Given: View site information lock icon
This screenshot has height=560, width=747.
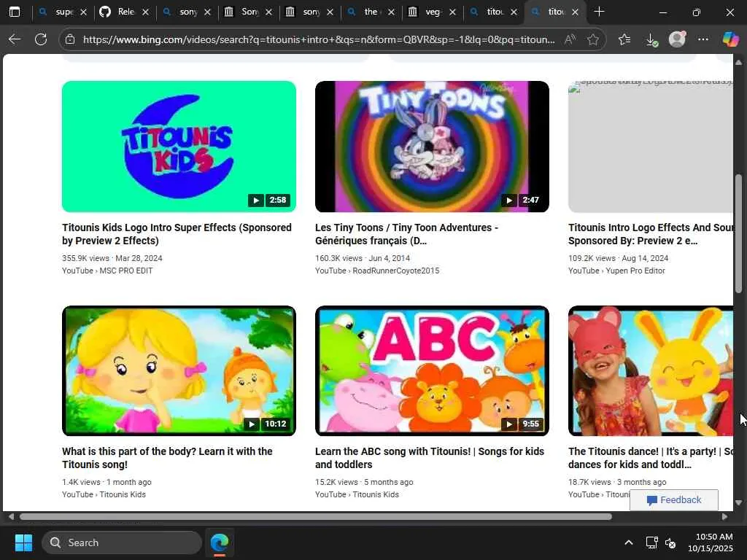Looking at the screenshot, I should tap(70, 39).
